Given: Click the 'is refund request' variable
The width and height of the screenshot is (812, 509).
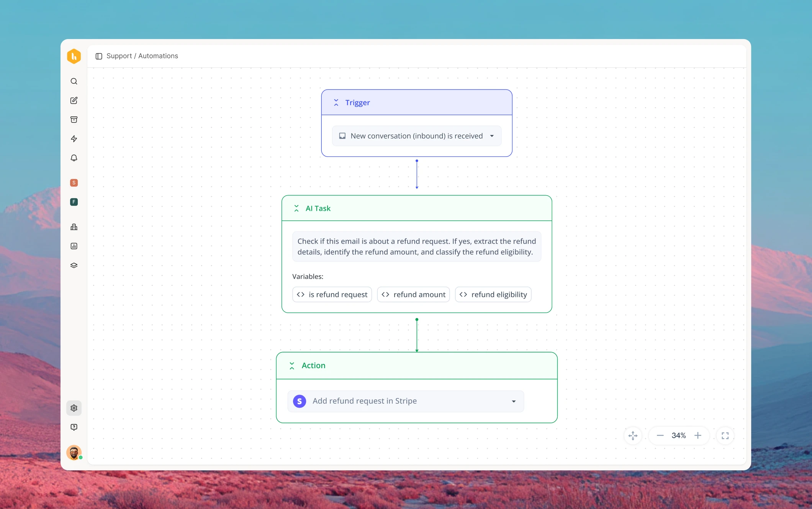Looking at the screenshot, I should [332, 295].
